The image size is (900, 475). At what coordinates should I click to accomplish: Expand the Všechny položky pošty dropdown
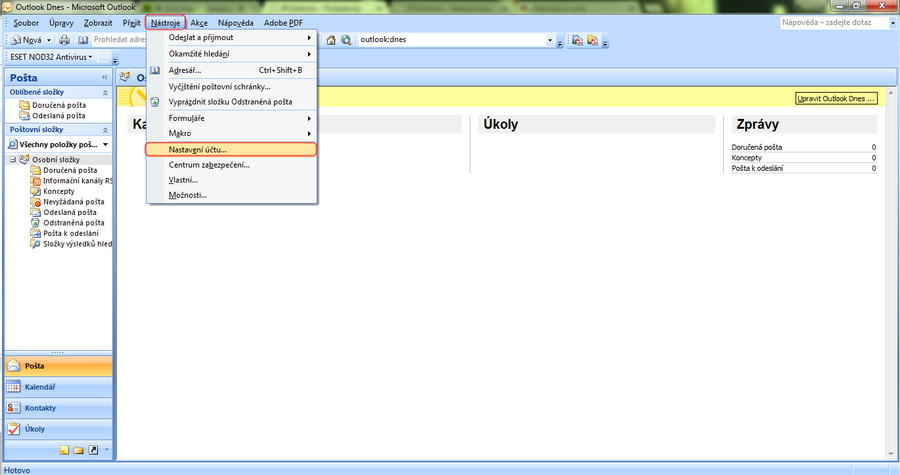pos(103,144)
